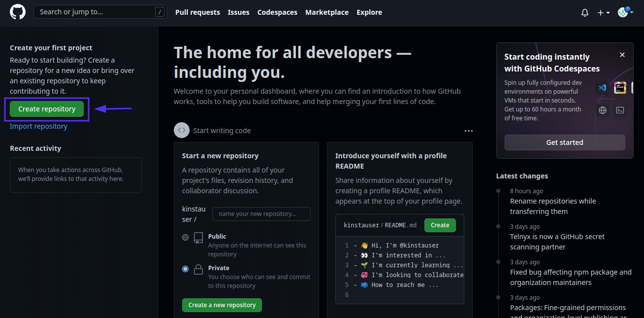Select the Public radio button
The width and height of the screenshot is (644, 318).
pos(186,237)
